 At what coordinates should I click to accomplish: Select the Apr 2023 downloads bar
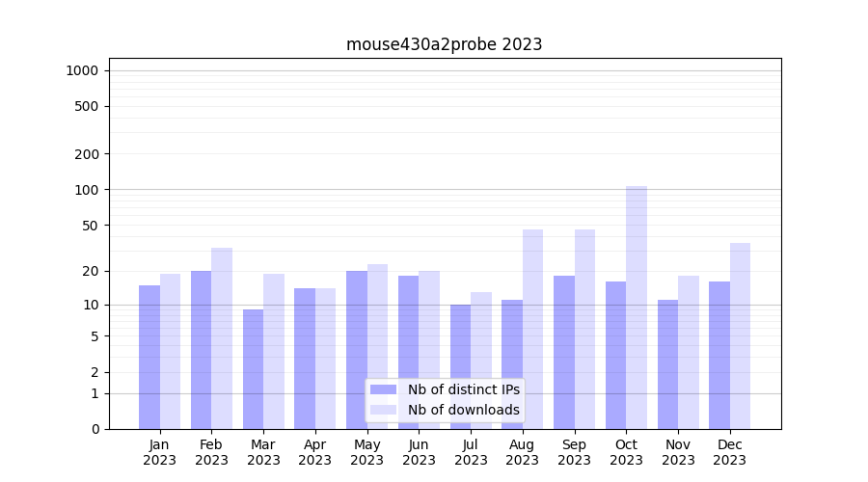click(x=325, y=359)
